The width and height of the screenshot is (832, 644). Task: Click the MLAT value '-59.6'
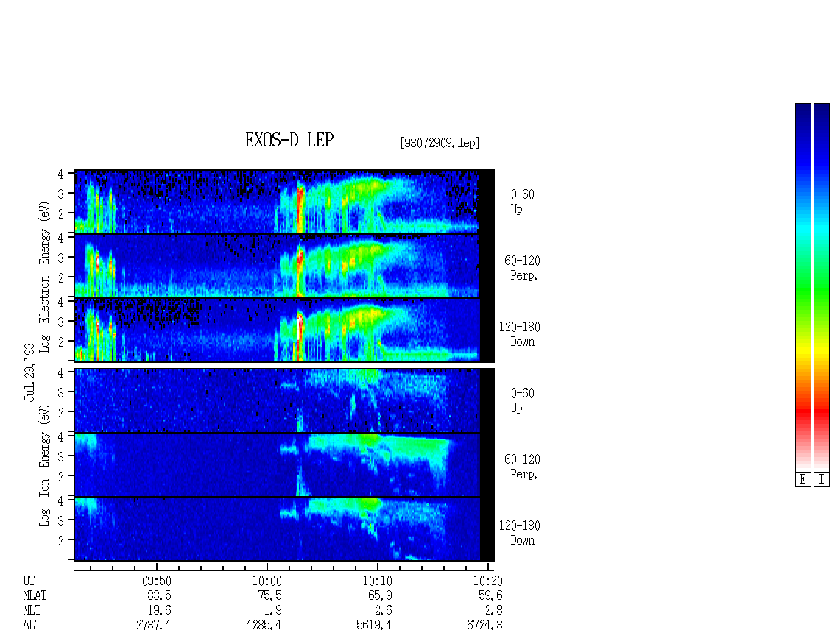[x=487, y=595]
